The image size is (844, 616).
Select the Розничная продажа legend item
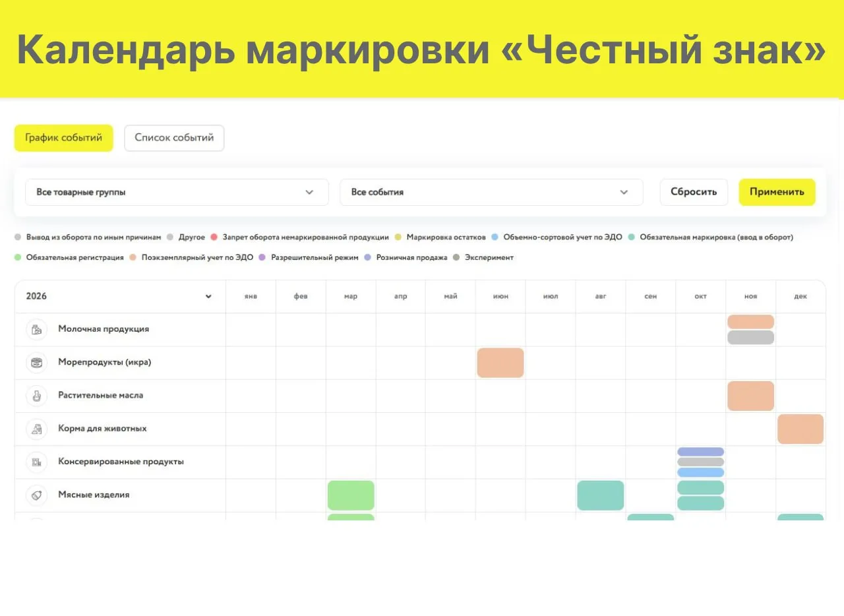pos(406,257)
